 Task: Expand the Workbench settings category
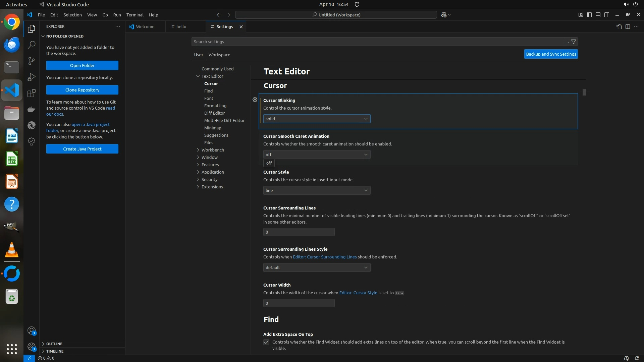click(x=213, y=150)
